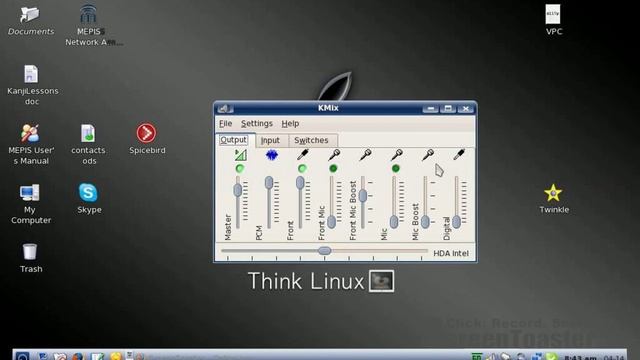Click the vertical Digital channel label
Screen dimensions: 640x360
pyautogui.click(x=447, y=228)
